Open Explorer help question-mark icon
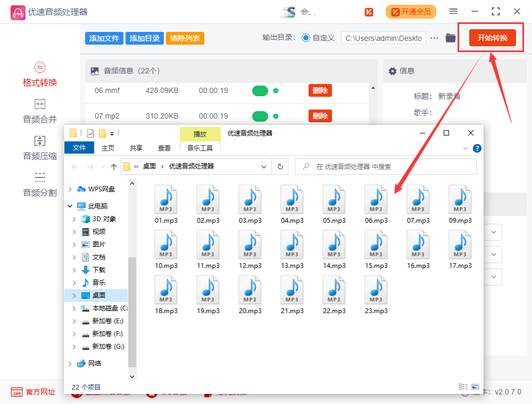The height and width of the screenshot is (404, 532). (x=477, y=148)
